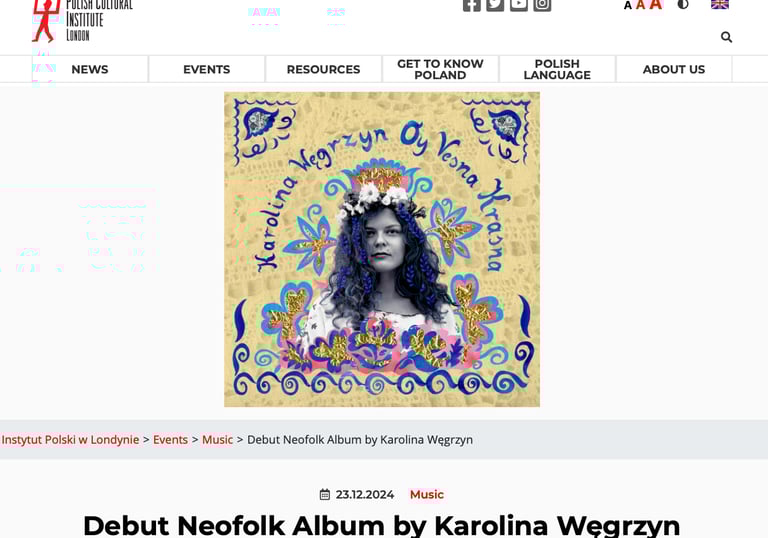
Task: Open the News menu
Action: tap(90, 70)
